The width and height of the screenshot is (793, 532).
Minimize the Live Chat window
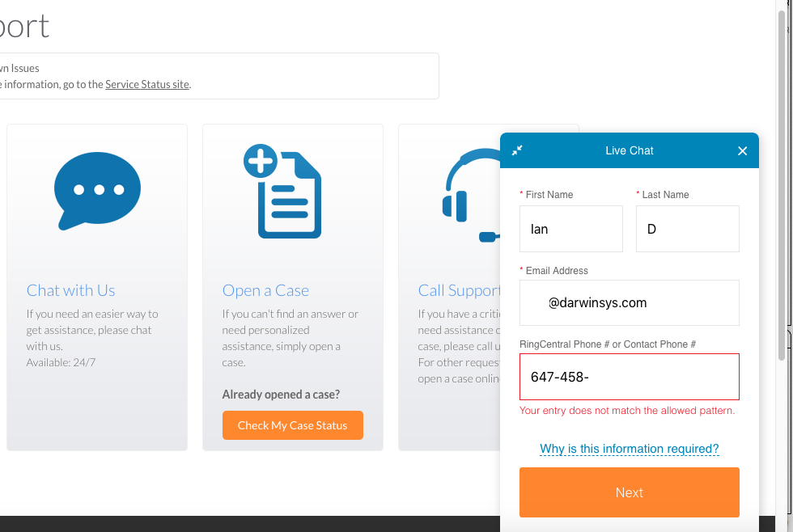[517, 150]
